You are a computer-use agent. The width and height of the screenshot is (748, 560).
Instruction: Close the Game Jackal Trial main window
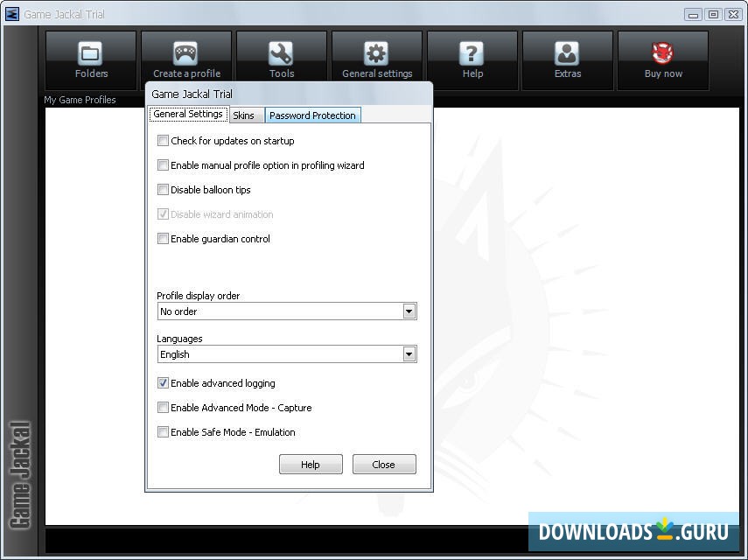[x=733, y=15]
